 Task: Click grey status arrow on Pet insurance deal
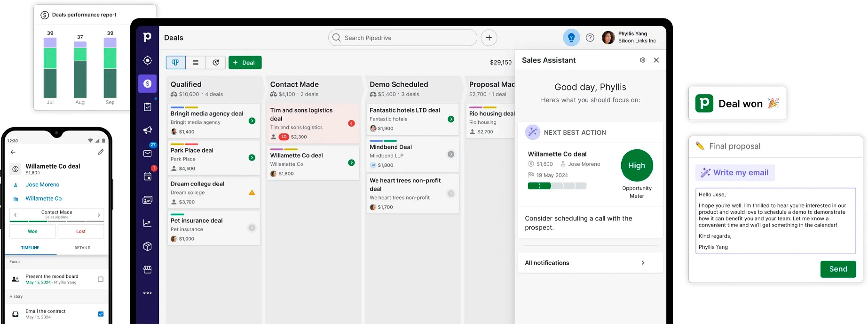(x=252, y=228)
